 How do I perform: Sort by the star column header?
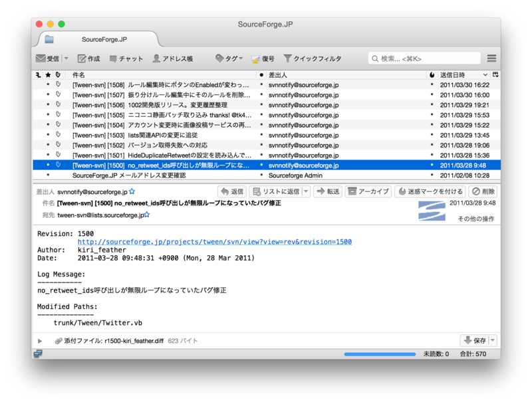pos(48,75)
